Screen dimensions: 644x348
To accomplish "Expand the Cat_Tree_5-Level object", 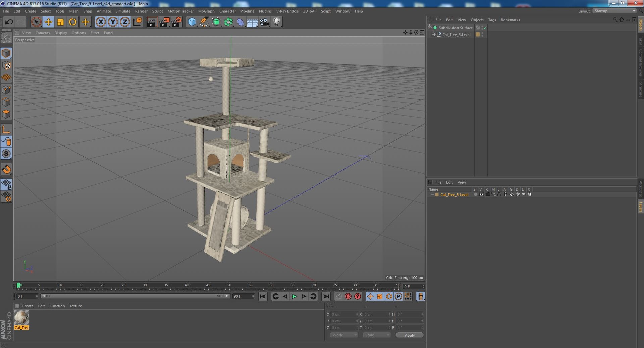I will 433,34.
